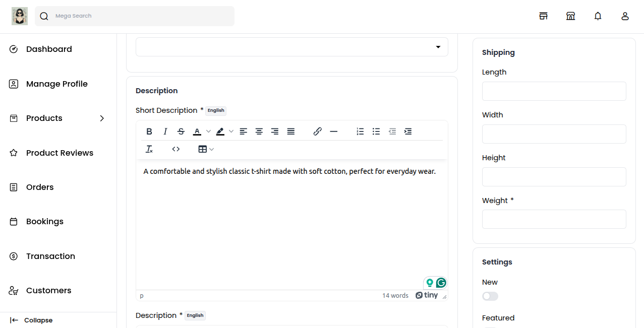Screen dimensions: 644x328
Task: Collapse the sidebar with Collapse button
Action: (x=31, y=320)
